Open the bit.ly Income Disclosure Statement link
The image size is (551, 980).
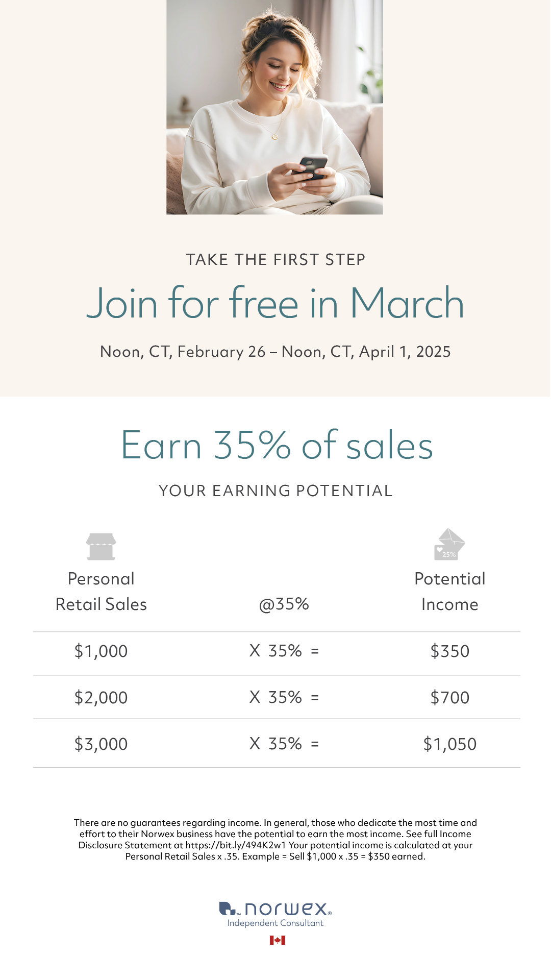pyautogui.click(x=236, y=845)
